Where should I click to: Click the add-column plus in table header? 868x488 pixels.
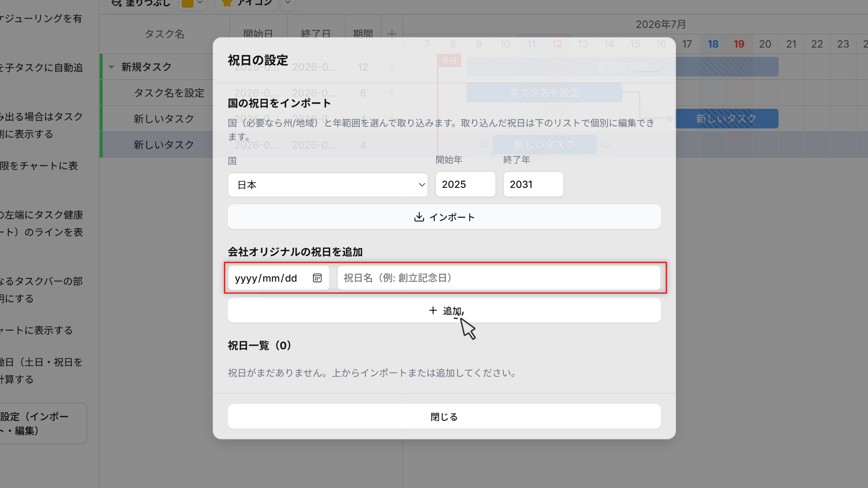pyautogui.click(x=392, y=34)
